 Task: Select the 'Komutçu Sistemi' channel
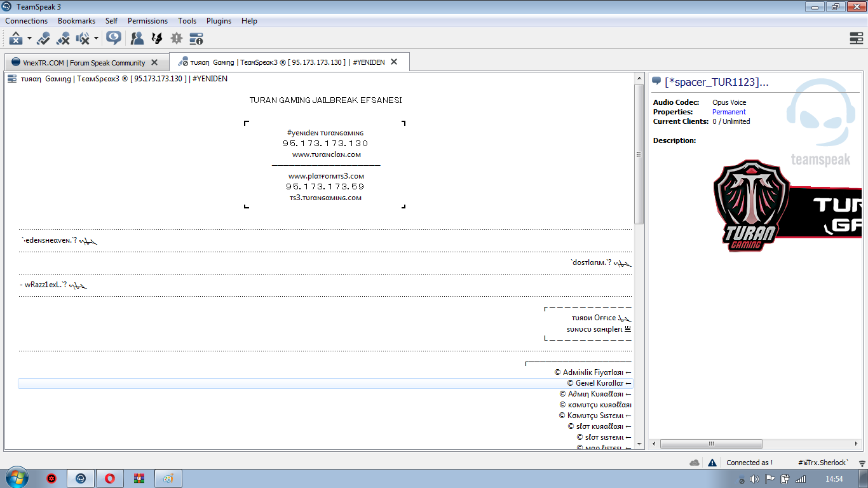[595, 416]
